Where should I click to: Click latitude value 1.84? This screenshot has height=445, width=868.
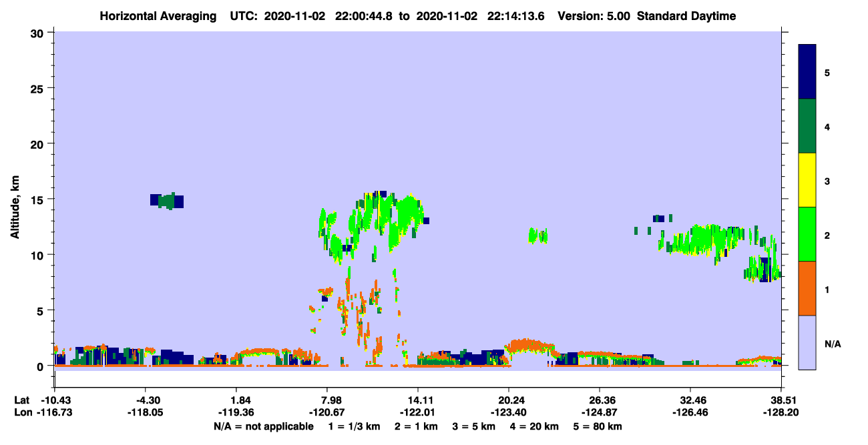[240, 400]
